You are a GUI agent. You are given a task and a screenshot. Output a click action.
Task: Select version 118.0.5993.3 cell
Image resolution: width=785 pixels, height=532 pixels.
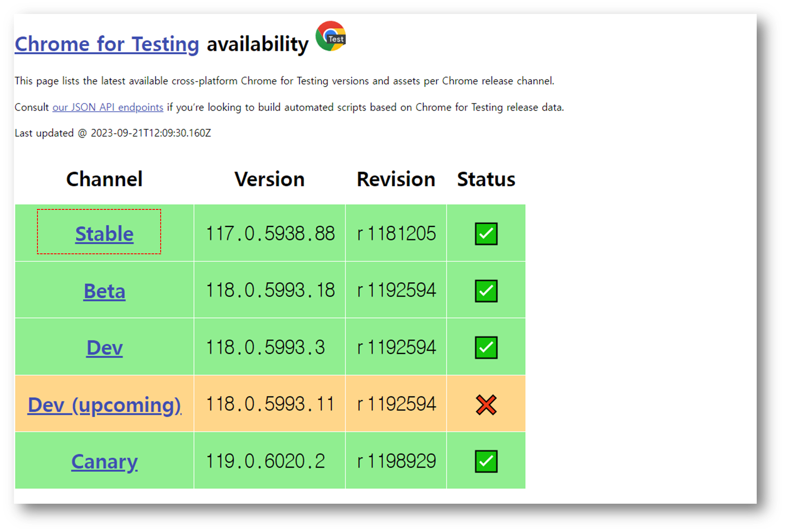tap(270, 347)
